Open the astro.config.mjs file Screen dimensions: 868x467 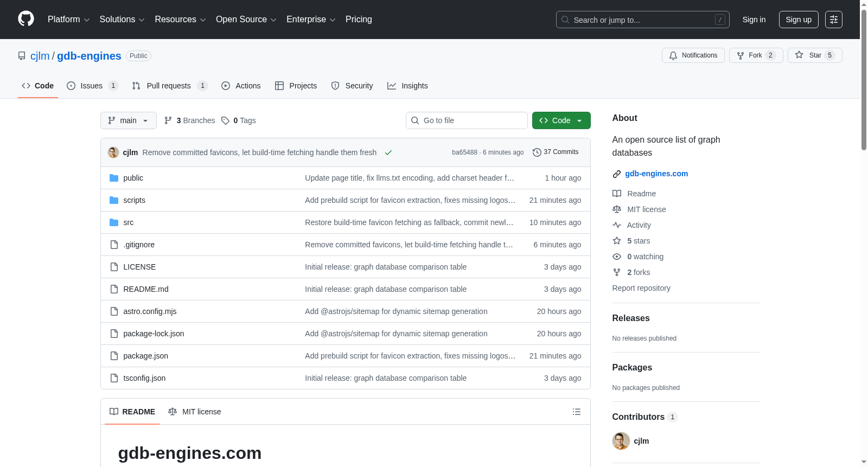click(x=150, y=311)
